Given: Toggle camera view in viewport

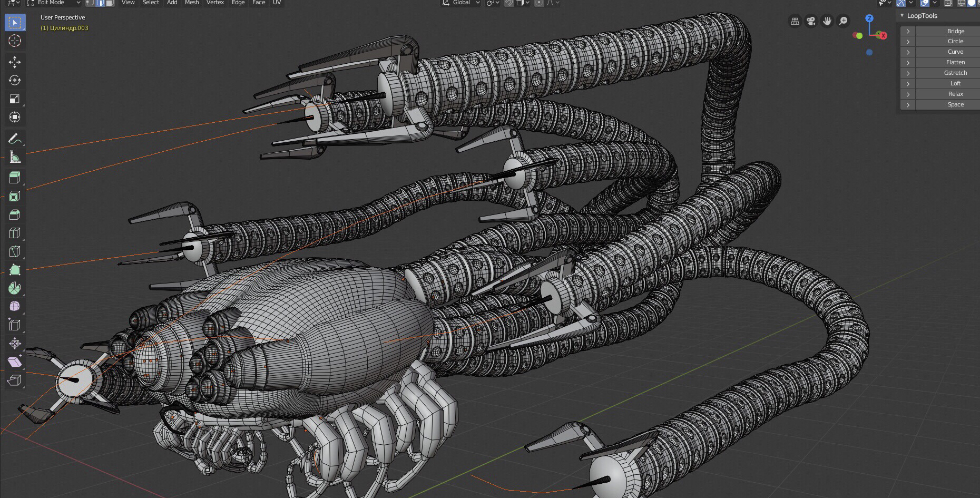Looking at the screenshot, I should click(x=811, y=21).
